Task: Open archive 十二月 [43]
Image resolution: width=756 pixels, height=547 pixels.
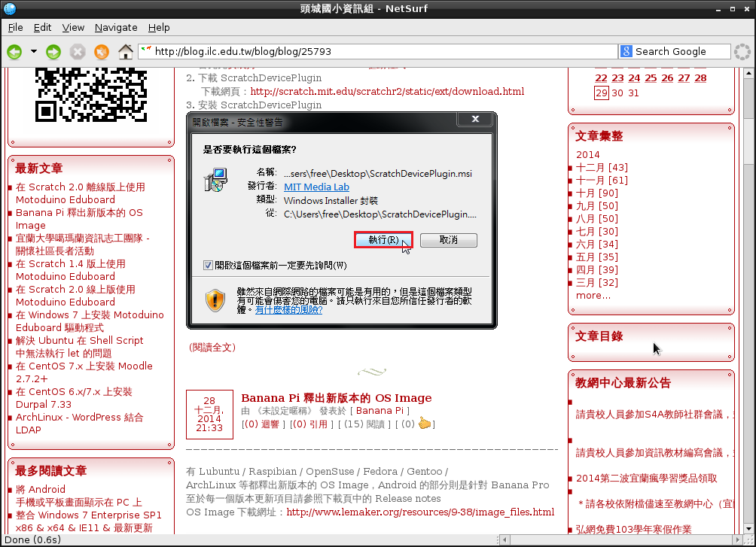Action: (x=602, y=167)
